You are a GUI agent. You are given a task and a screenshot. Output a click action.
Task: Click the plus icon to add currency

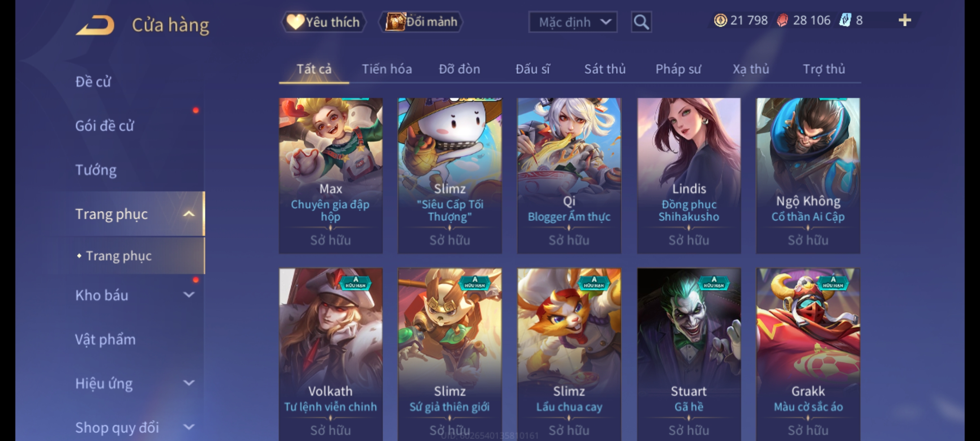click(x=905, y=20)
